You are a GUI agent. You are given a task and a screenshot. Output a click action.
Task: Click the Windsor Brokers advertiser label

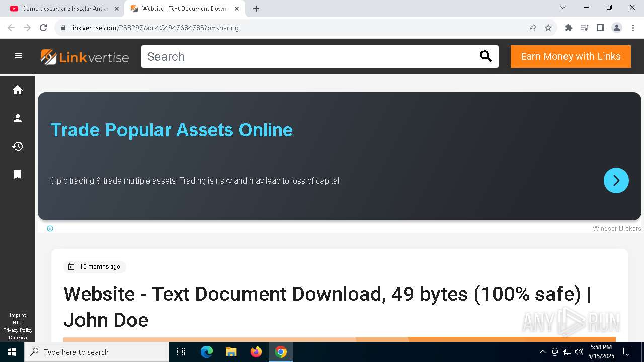[x=617, y=229]
